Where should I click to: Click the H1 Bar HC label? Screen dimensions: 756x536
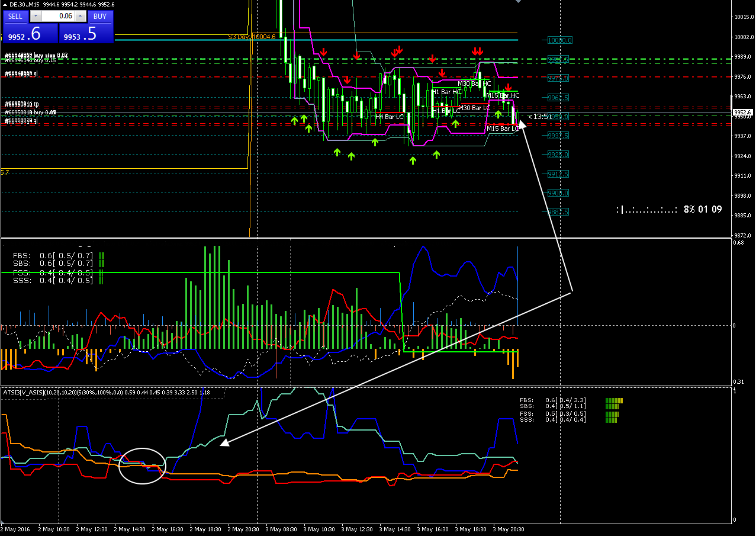[446, 92]
